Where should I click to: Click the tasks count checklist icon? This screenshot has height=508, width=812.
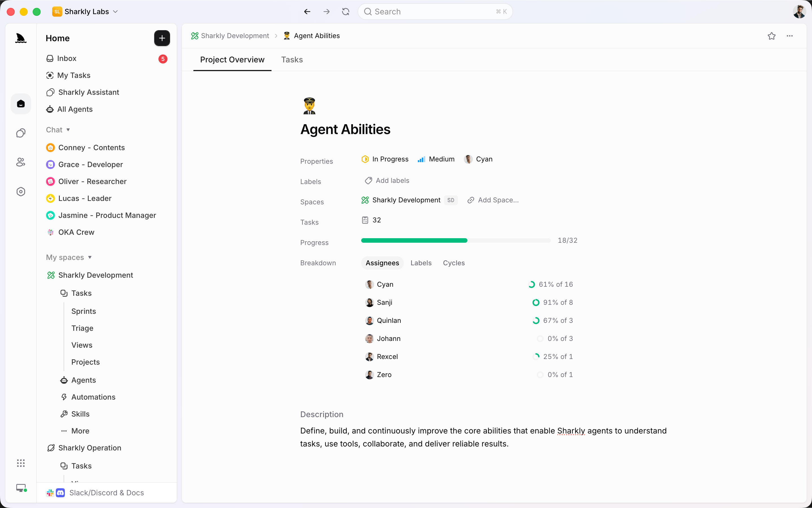[365, 220]
